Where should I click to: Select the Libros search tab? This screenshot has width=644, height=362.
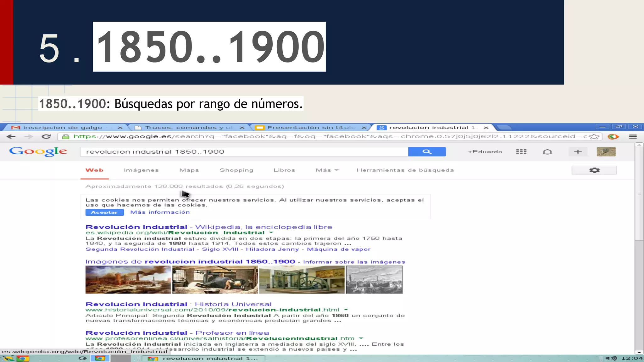(x=284, y=170)
